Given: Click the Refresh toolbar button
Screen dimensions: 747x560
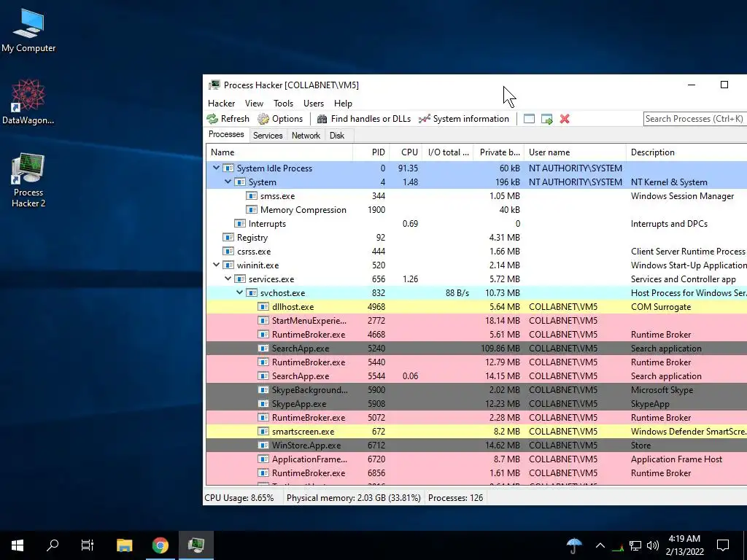Looking at the screenshot, I should (228, 119).
